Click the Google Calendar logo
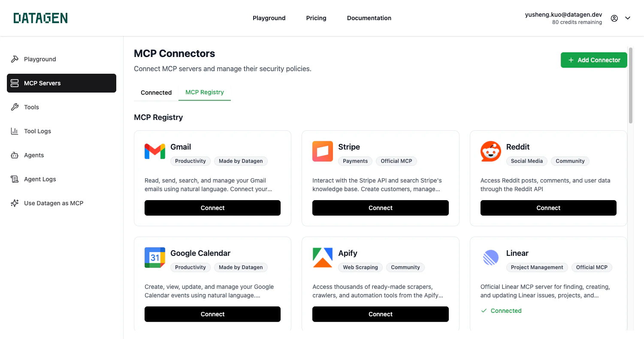The image size is (644, 339). tap(154, 257)
